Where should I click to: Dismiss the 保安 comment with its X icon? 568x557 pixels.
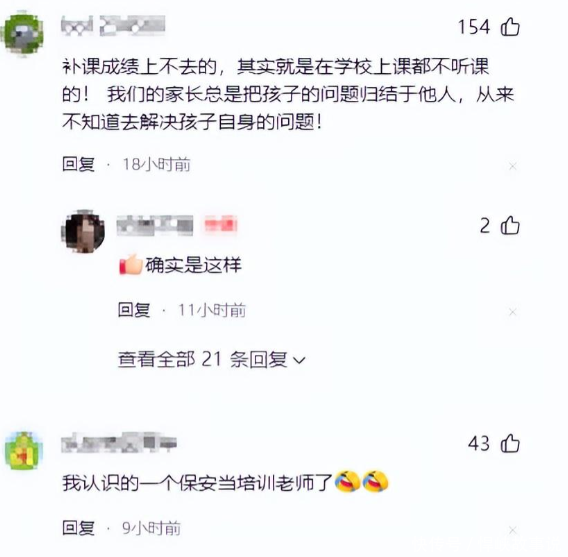click(x=513, y=530)
